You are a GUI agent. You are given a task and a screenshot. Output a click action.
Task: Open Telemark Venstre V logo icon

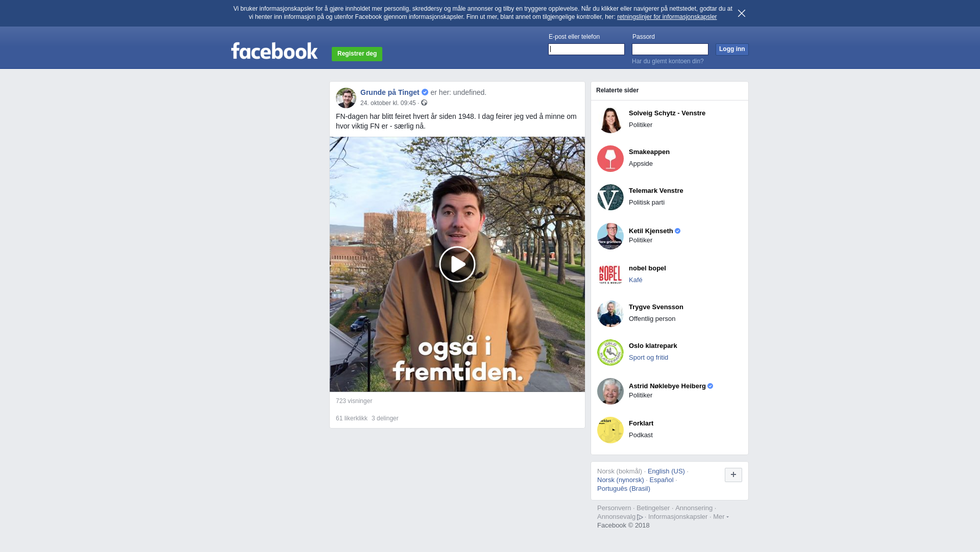click(610, 197)
